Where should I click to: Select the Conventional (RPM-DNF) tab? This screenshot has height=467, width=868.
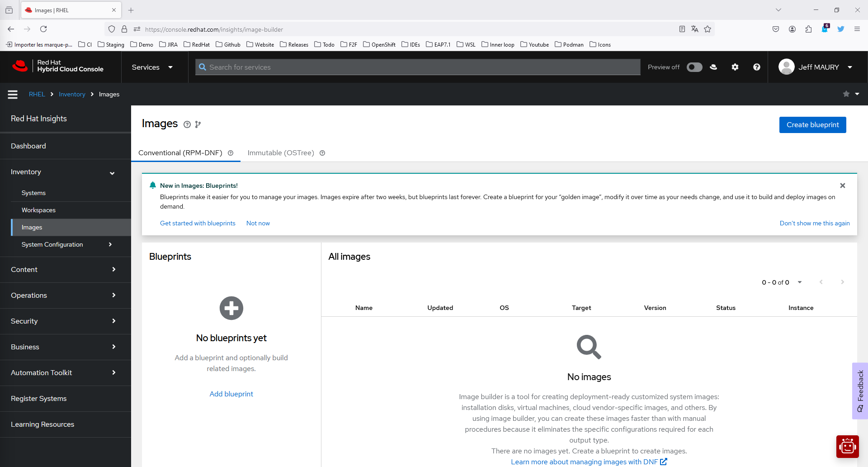(x=180, y=153)
